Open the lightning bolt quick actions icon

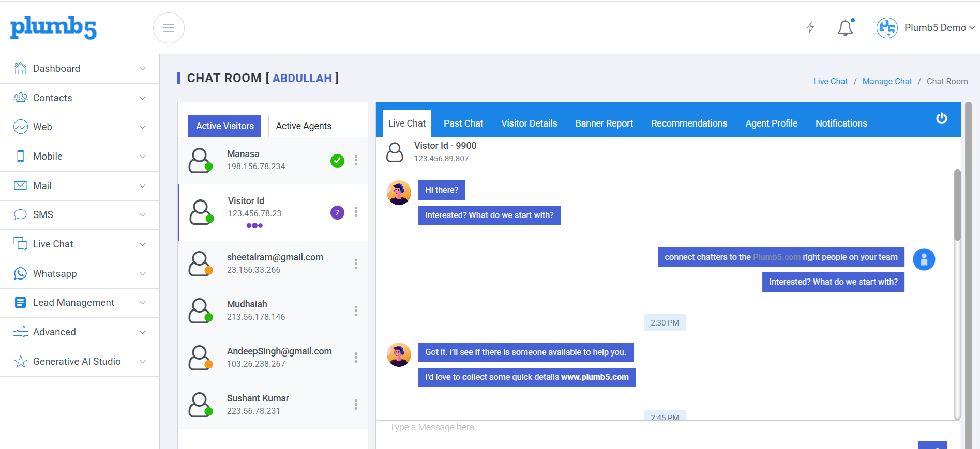click(x=810, y=27)
